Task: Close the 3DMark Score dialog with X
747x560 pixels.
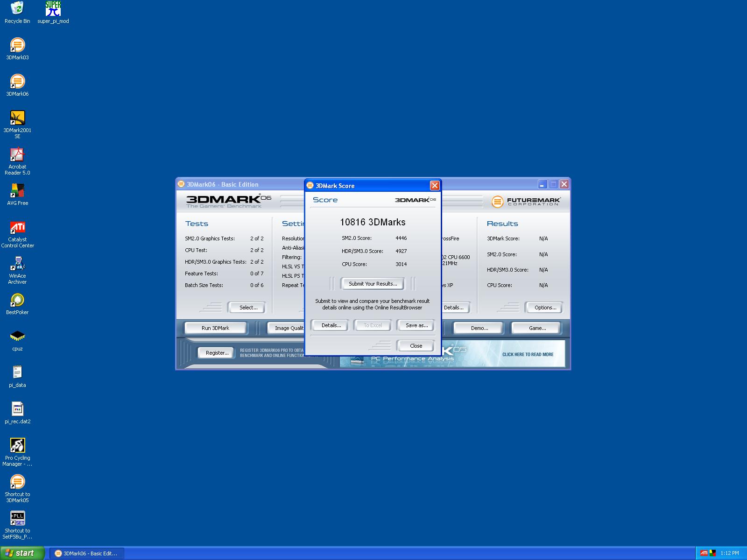Action: pyautogui.click(x=435, y=186)
